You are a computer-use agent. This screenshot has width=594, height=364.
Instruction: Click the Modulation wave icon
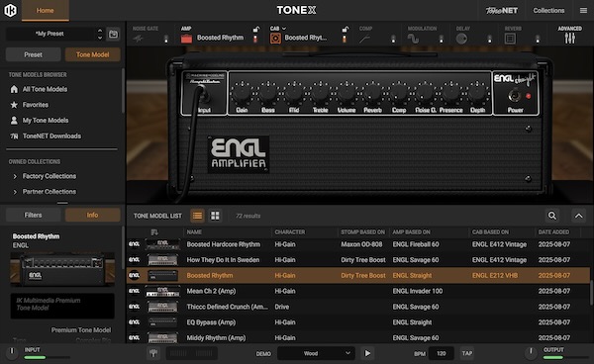pyautogui.click(x=413, y=39)
